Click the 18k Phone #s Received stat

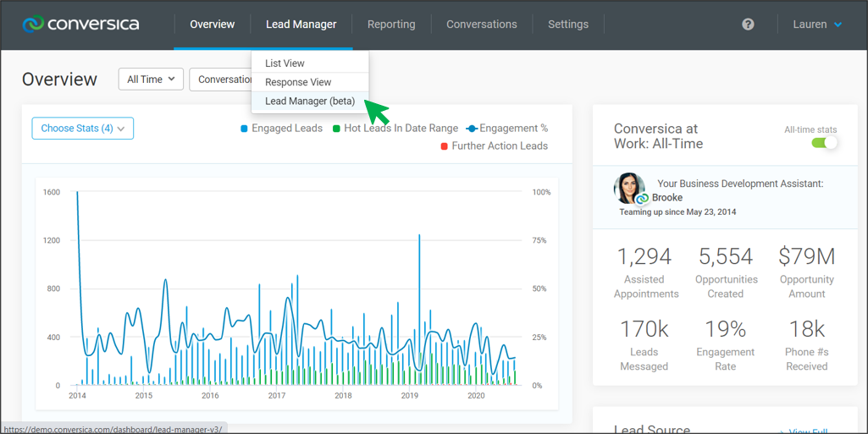806,345
